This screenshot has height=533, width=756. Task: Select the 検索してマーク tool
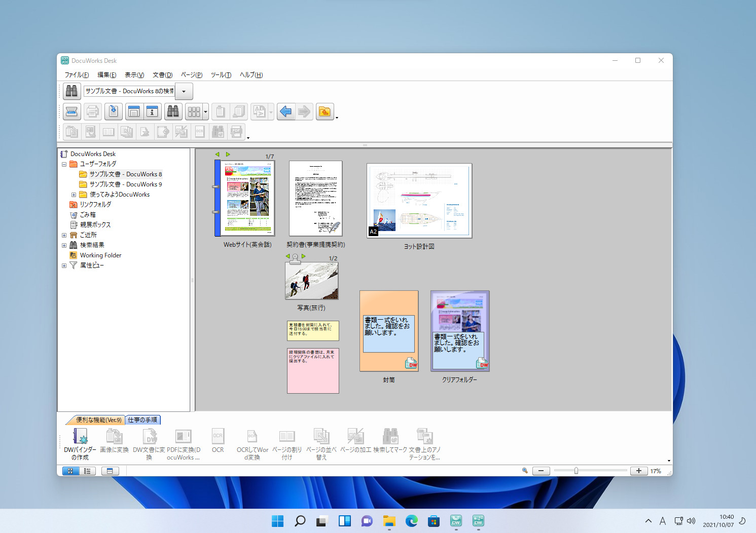coord(390,442)
